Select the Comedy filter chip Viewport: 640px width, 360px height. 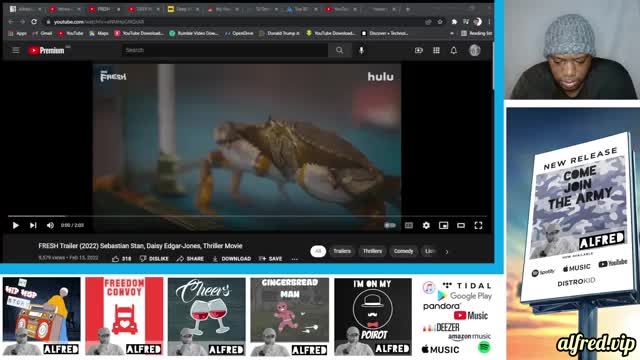click(x=403, y=251)
